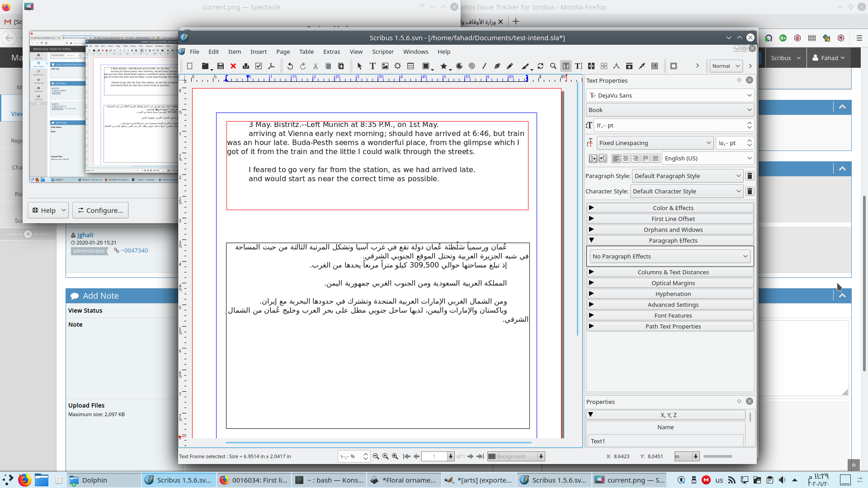868x488 pixels.
Task: Remove paragraph style with trash button
Action: pyautogui.click(x=750, y=176)
